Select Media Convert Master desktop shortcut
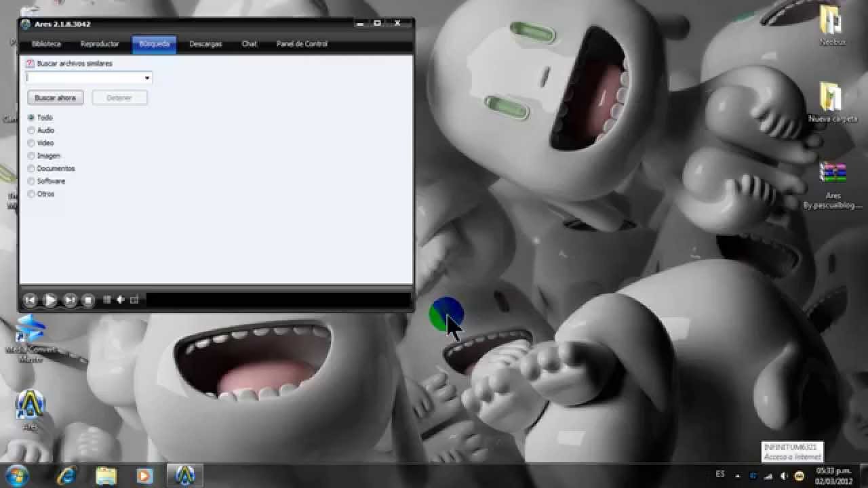 click(x=31, y=338)
